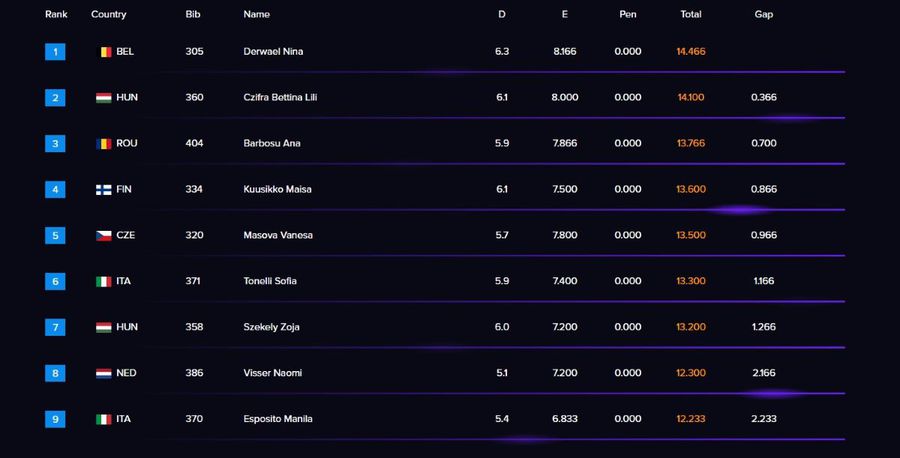Click the Romania flag icon

point(104,143)
